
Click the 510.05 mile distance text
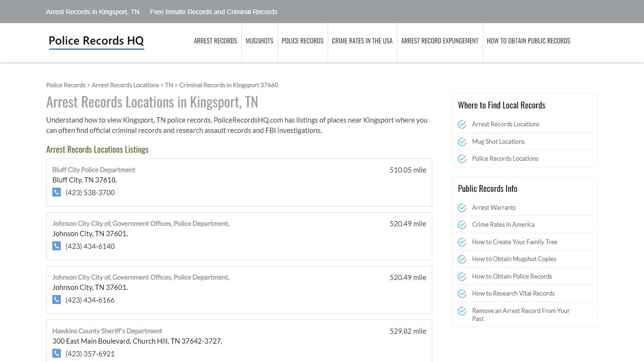(408, 170)
